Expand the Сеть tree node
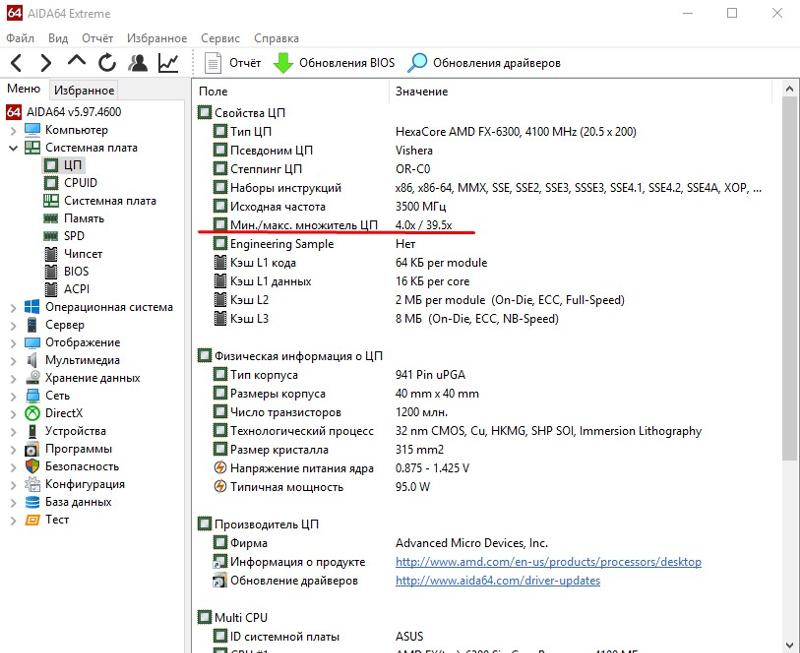The height and width of the screenshot is (653, 800). (x=13, y=396)
